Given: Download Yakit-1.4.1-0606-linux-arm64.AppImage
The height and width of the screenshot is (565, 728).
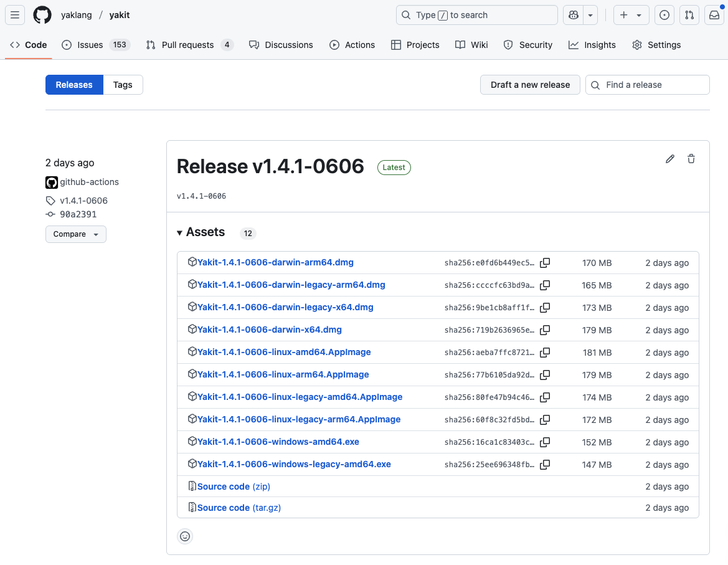Looking at the screenshot, I should [x=283, y=374].
